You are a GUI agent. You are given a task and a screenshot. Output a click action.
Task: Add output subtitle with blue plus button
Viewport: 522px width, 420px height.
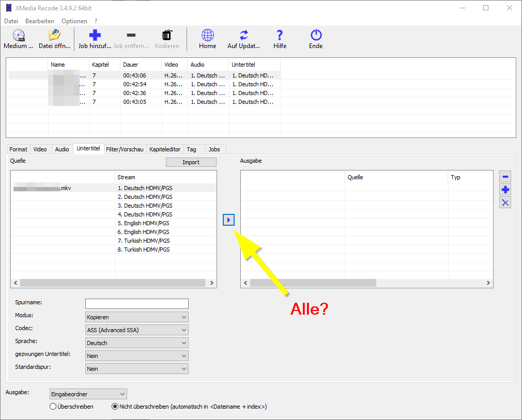505,190
